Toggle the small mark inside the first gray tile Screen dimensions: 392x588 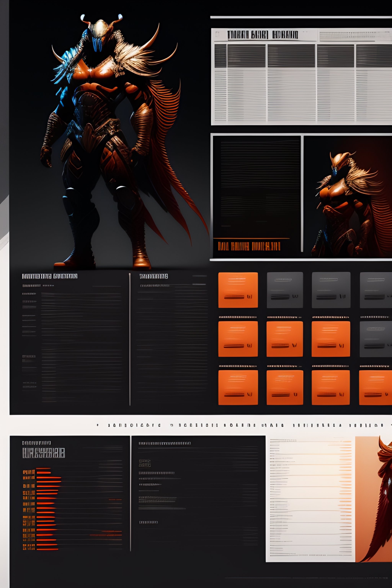295,296
